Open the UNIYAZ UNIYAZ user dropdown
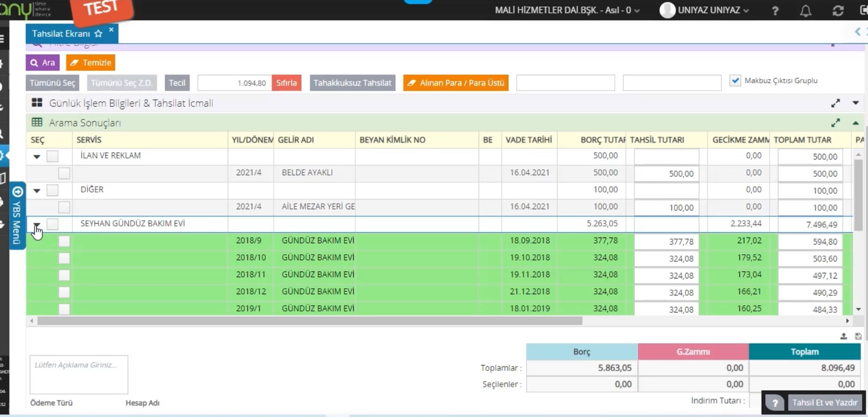Image resolution: width=868 pixels, height=417 pixels. [704, 10]
